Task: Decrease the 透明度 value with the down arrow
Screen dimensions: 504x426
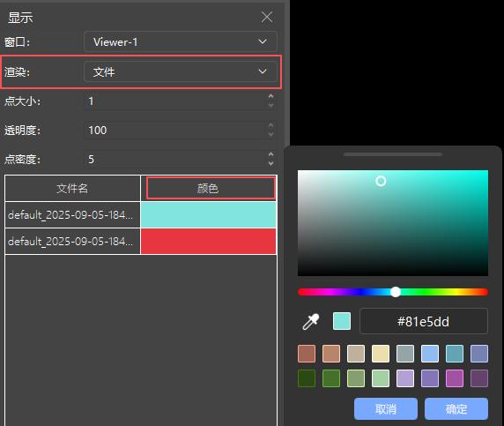Action: pyautogui.click(x=271, y=134)
